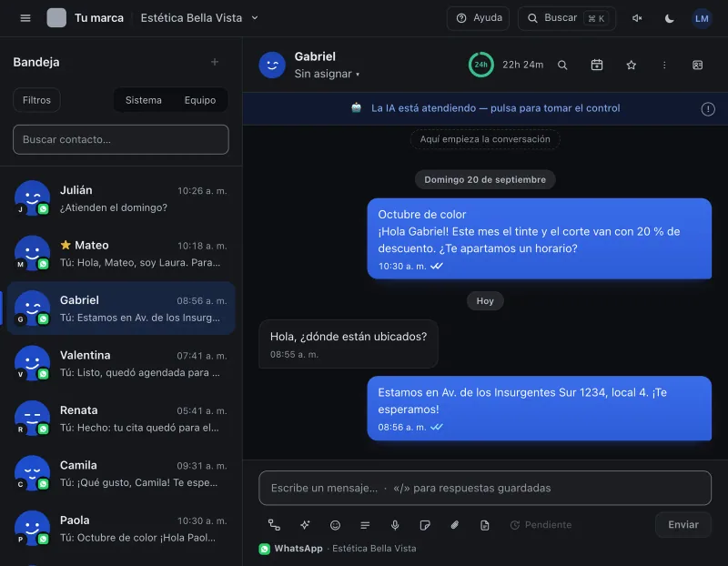Image resolution: width=728 pixels, height=566 pixels.
Task: Open Valentina's conversation
Action: coord(121,364)
